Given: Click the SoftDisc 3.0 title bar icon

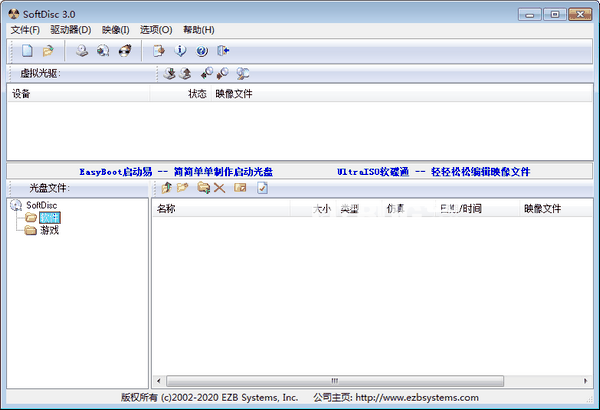Looking at the screenshot, I should pos(14,14).
